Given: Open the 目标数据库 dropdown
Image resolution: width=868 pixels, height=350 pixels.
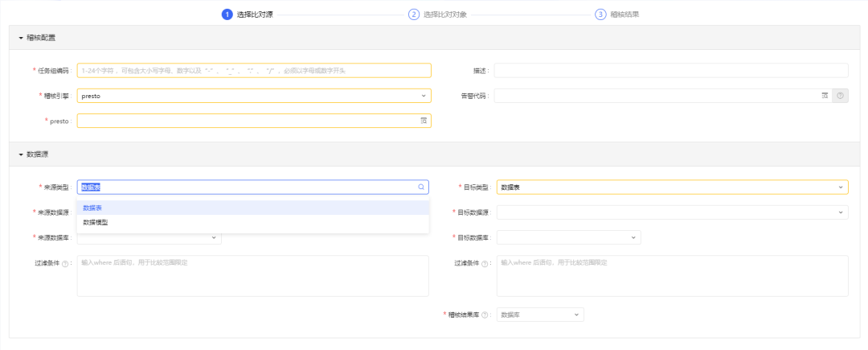Looking at the screenshot, I should click(x=568, y=237).
